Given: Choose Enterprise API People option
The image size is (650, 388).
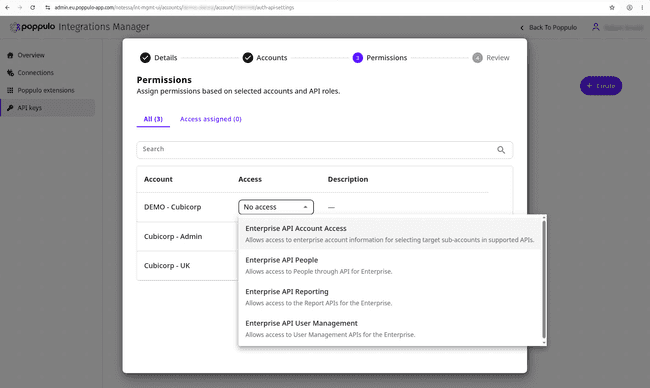Looking at the screenshot, I should (390, 265).
